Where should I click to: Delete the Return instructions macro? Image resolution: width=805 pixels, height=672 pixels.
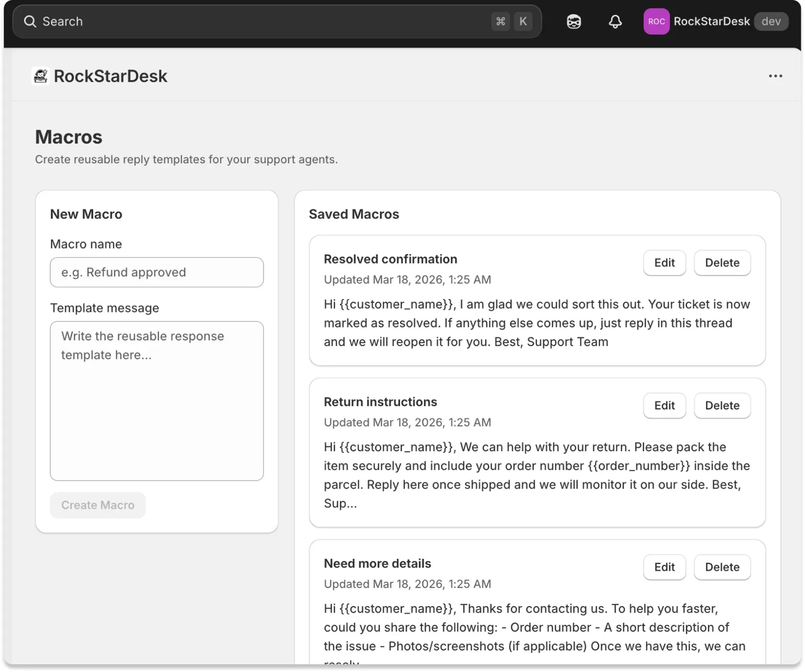coord(722,406)
